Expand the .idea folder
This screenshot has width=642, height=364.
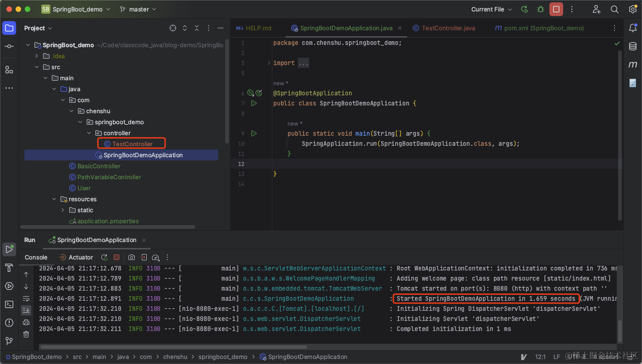pos(37,56)
